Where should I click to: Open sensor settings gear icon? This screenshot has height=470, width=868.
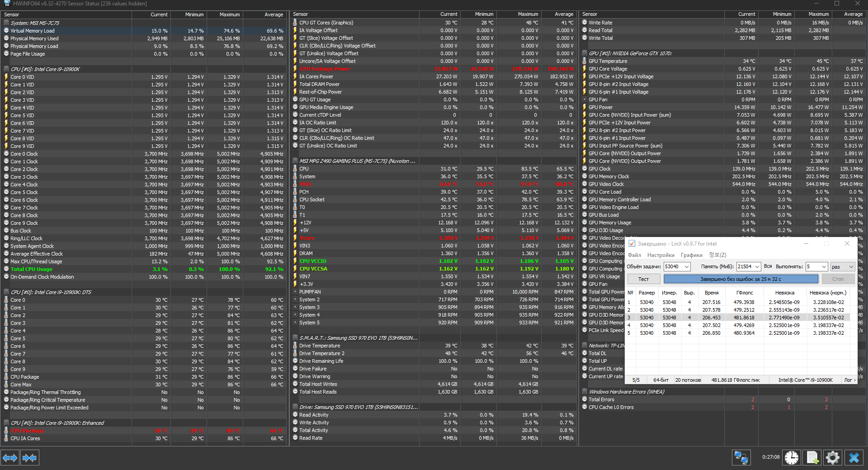click(x=833, y=458)
